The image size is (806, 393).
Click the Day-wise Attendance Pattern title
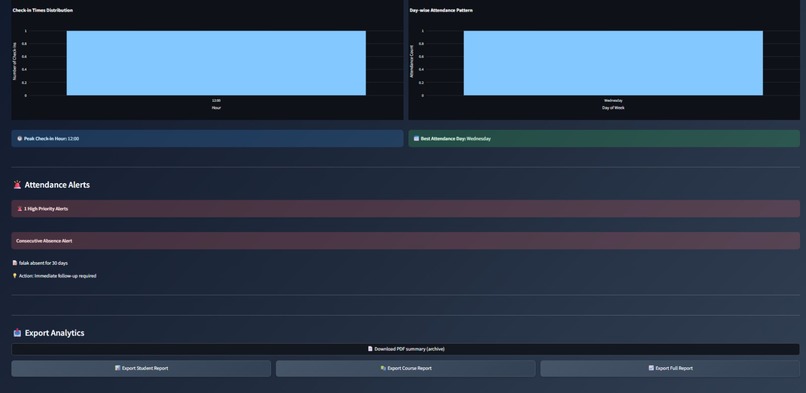pyautogui.click(x=441, y=10)
